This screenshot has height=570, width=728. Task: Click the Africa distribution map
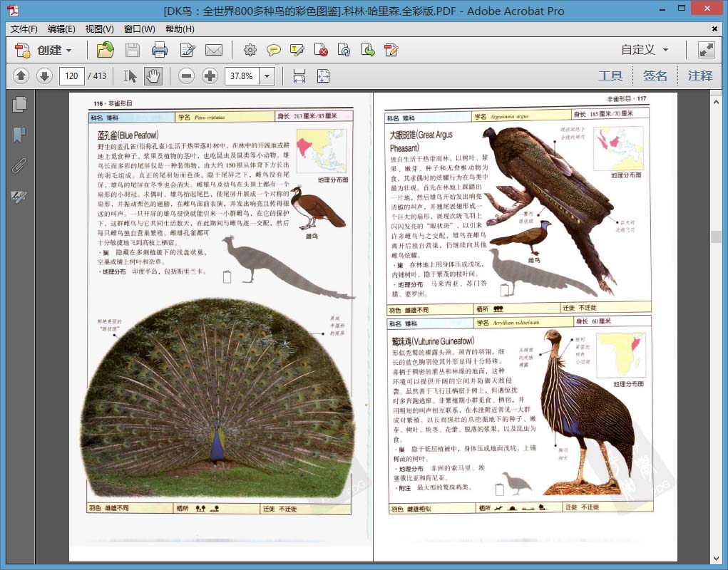click(621, 356)
